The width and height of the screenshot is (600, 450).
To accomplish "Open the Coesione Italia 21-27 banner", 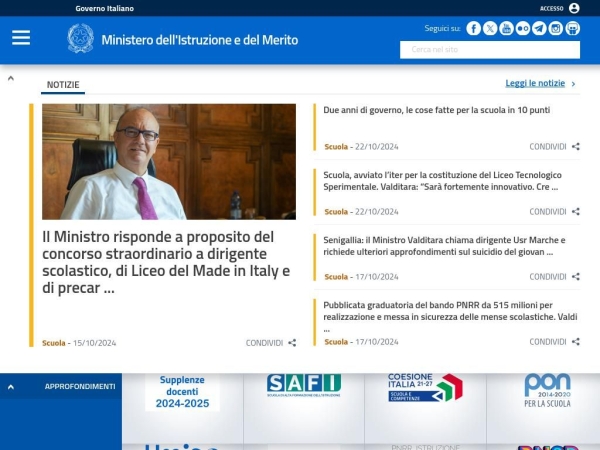I will [425, 387].
